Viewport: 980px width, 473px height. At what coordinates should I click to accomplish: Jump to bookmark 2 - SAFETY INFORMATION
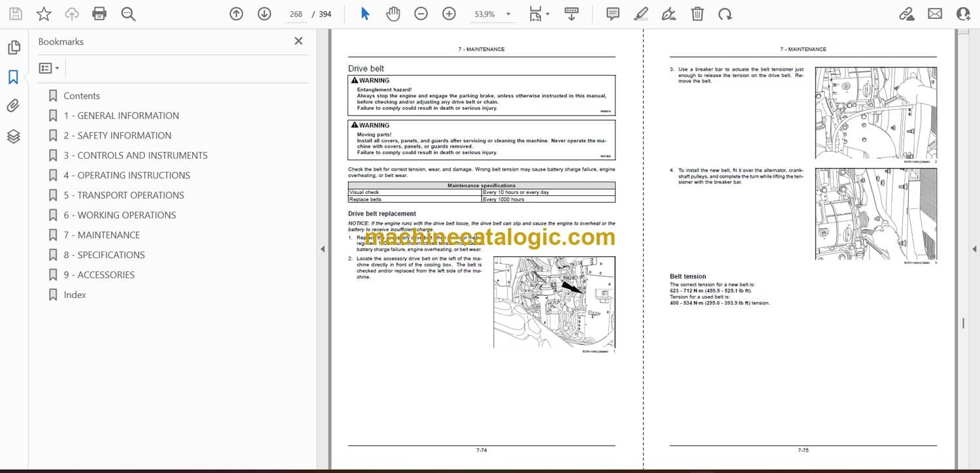click(x=118, y=135)
